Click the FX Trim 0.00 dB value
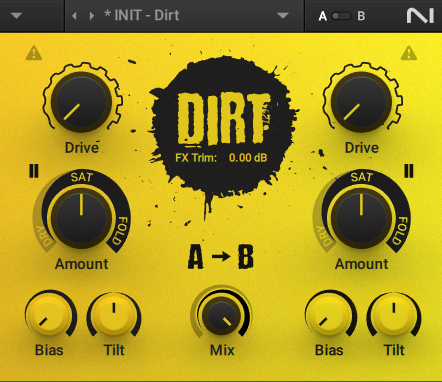Screen dimensions: 442x382 (x=248, y=158)
